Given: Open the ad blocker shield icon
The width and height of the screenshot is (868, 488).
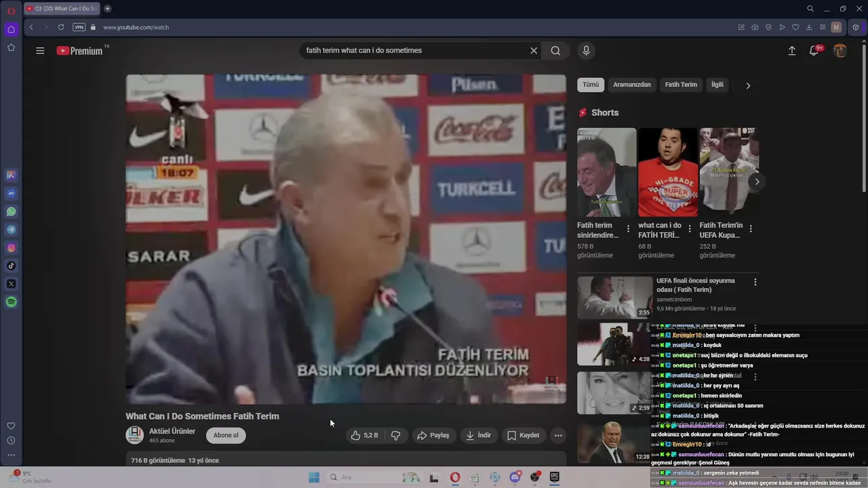Looking at the screenshot, I should (x=768, y=27).
